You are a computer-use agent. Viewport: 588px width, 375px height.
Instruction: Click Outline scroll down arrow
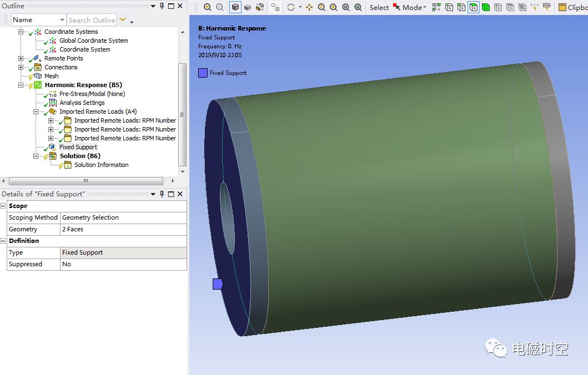click(183, 171)
